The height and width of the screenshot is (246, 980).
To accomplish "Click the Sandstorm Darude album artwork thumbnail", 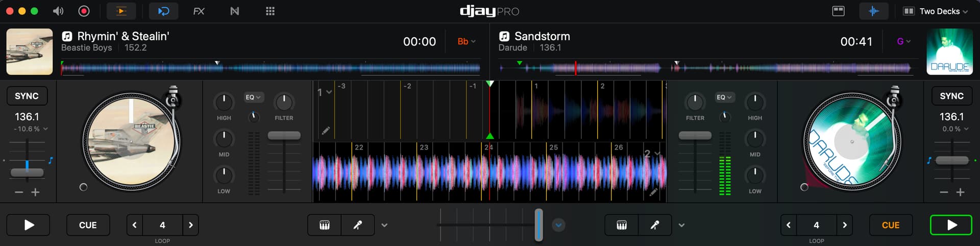I will click(x=949, y=52).
